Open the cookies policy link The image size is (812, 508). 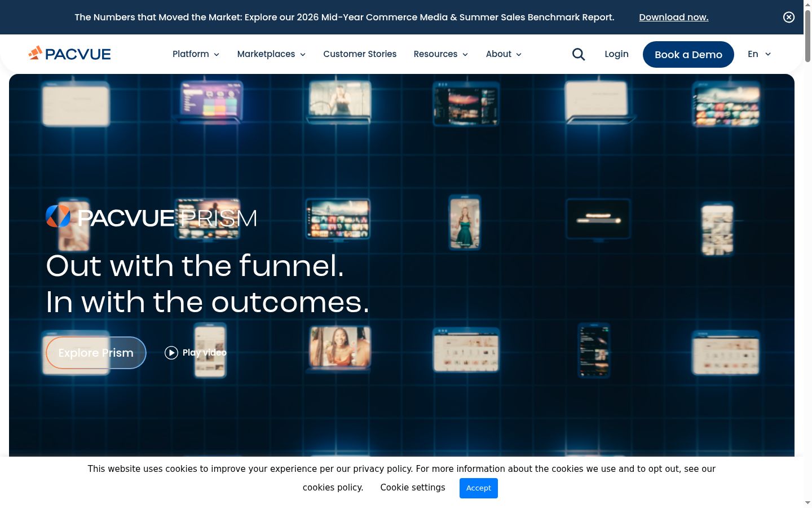click(x=333, y=488)
